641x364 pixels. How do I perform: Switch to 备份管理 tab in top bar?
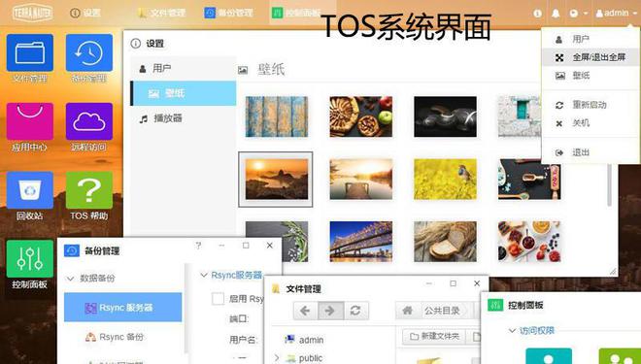[x=228, y=13]
